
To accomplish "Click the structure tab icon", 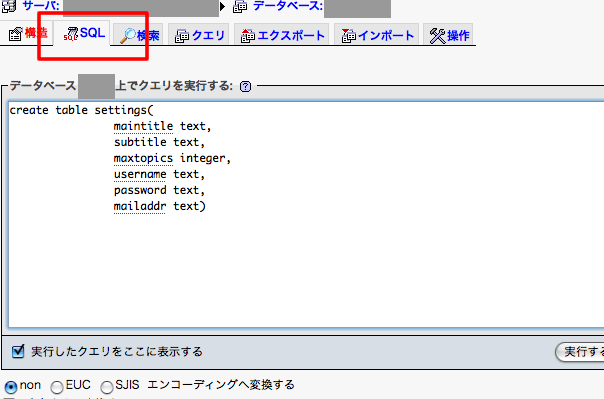I will click(15, 34).
